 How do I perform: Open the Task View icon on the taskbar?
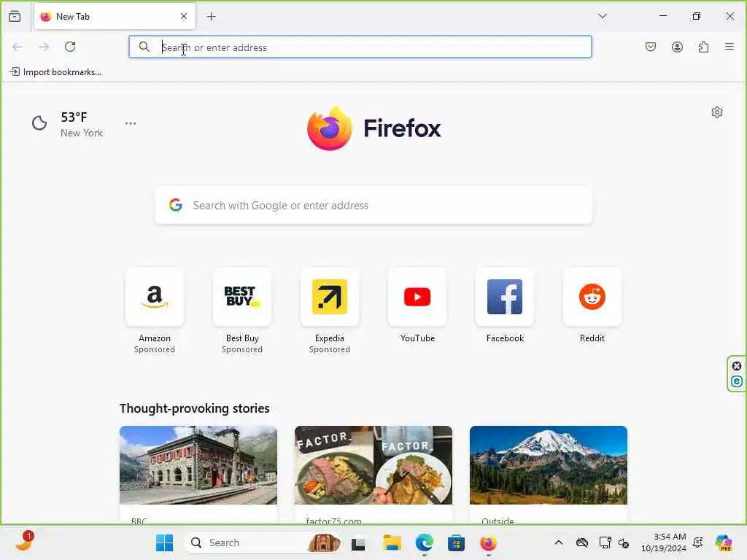tap(358, 542)
